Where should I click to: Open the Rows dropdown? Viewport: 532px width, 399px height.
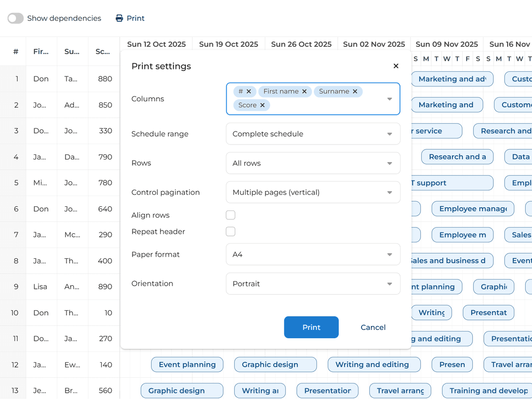click(313, 163)
